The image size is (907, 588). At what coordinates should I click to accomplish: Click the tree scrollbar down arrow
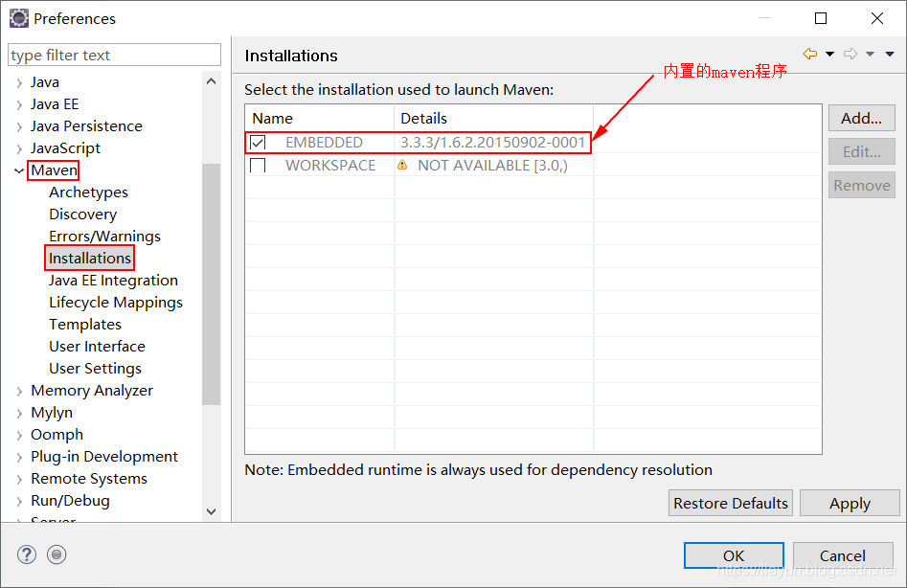pos(211,511)
